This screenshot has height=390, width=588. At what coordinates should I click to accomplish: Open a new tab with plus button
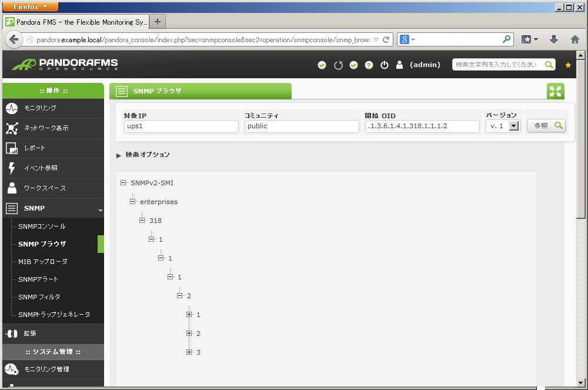158,22
